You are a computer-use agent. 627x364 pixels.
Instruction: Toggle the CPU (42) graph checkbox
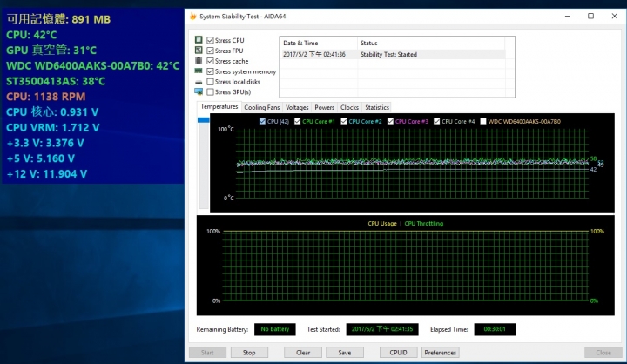point(262,121)
